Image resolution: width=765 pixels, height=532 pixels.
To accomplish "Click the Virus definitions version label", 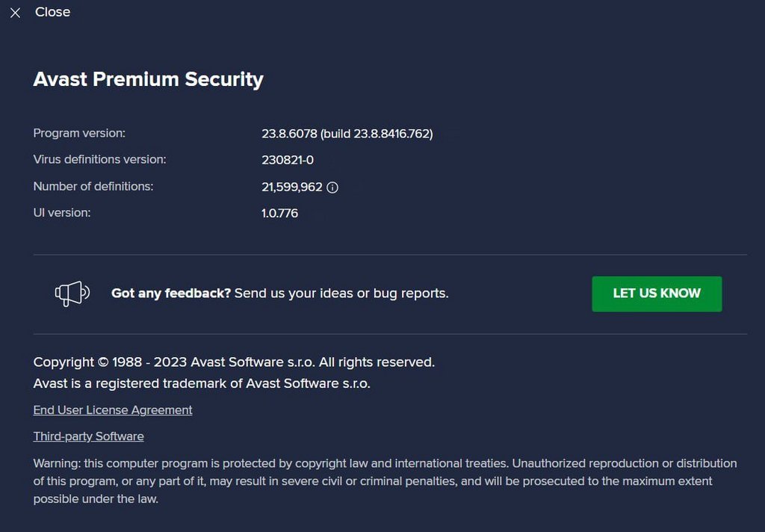I will pyautogui.click(x=99, y=159).
